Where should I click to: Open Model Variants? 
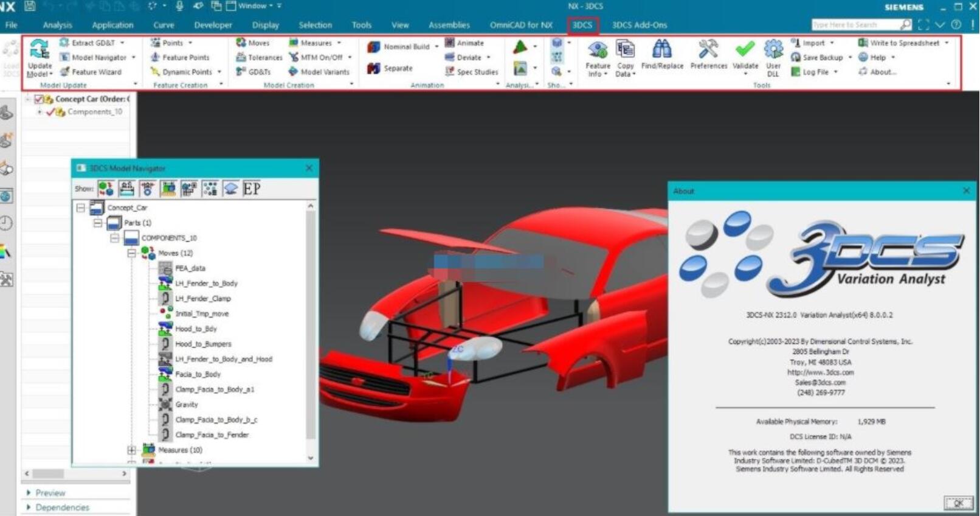[319, 72]
